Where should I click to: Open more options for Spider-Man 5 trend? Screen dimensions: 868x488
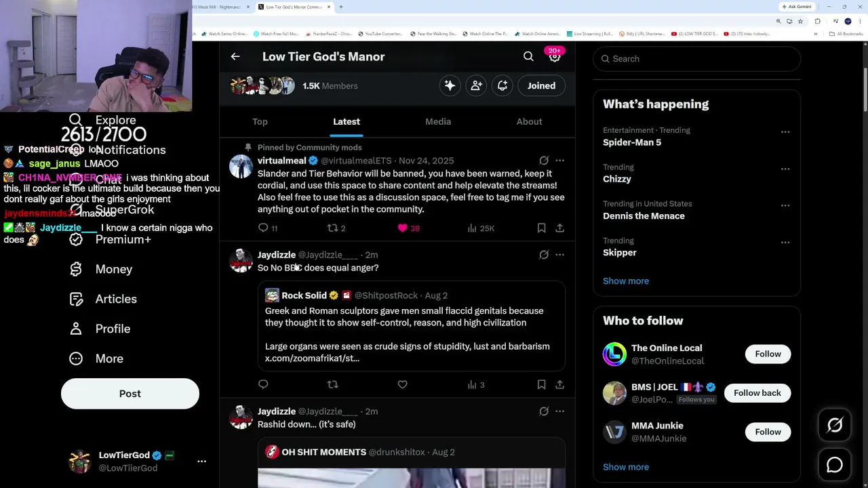coord(785,131)
